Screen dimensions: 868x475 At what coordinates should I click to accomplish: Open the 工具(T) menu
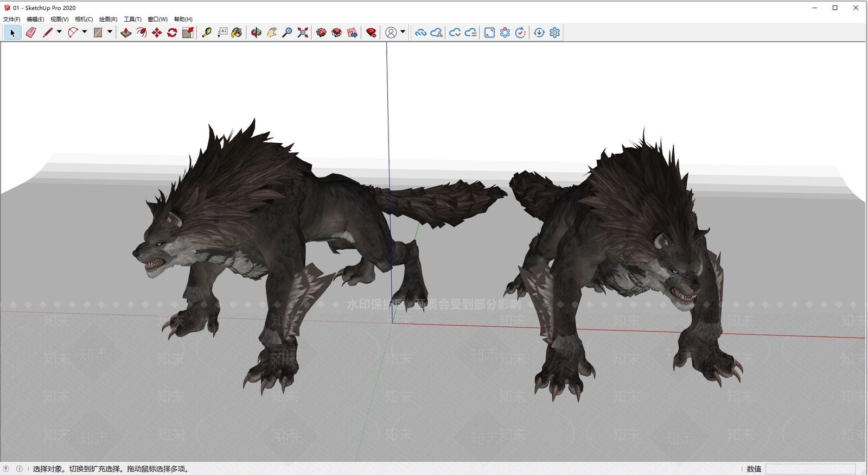tap(133, 19)
